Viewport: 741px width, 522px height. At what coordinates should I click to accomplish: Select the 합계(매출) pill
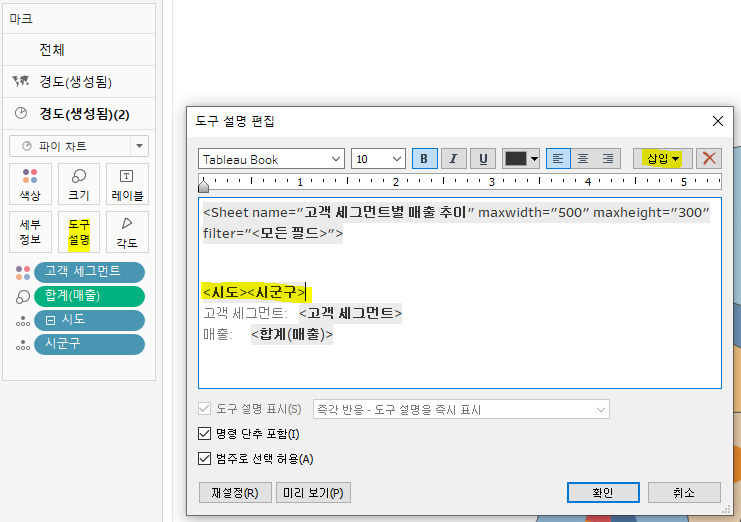[89, 296]
